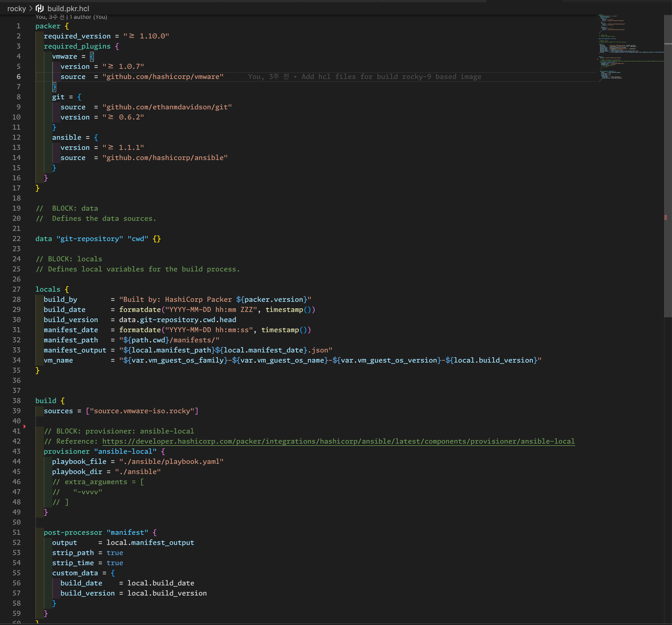This screenshot has width=672, height=625.
Task: Click the string "./ansible/playbook.yaml"
Action: (x=171, y=461)
